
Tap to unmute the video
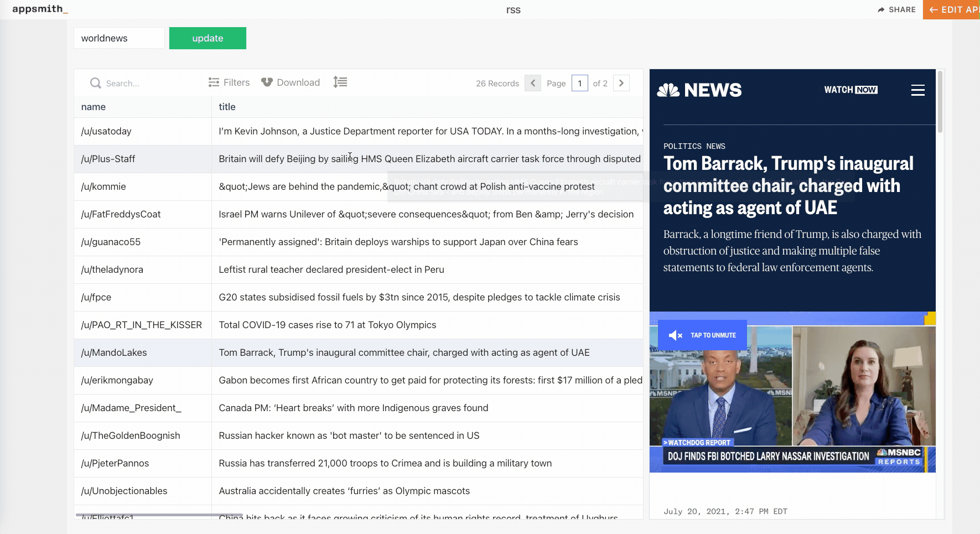point(702,335)
